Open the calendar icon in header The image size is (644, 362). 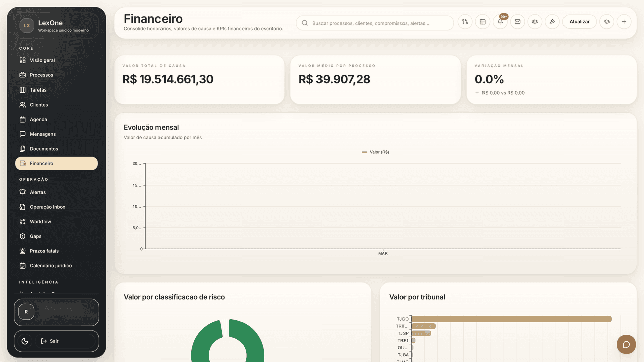point(482,22)
